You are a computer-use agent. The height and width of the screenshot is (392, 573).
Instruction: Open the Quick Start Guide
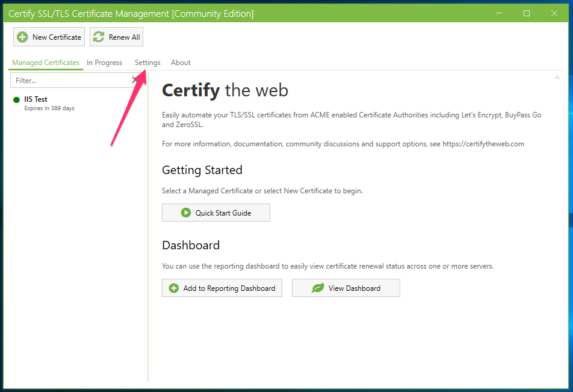click(x=216, y=213)
